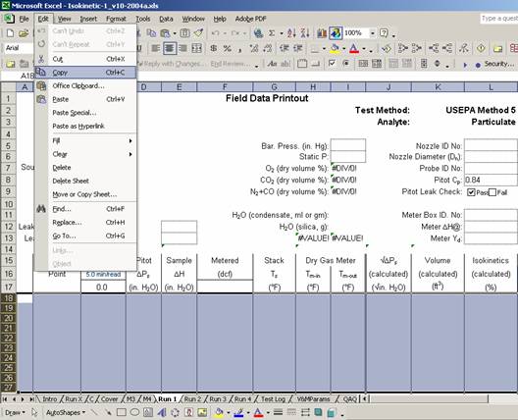
Task: Click row header 18
Action: (8, 298)
